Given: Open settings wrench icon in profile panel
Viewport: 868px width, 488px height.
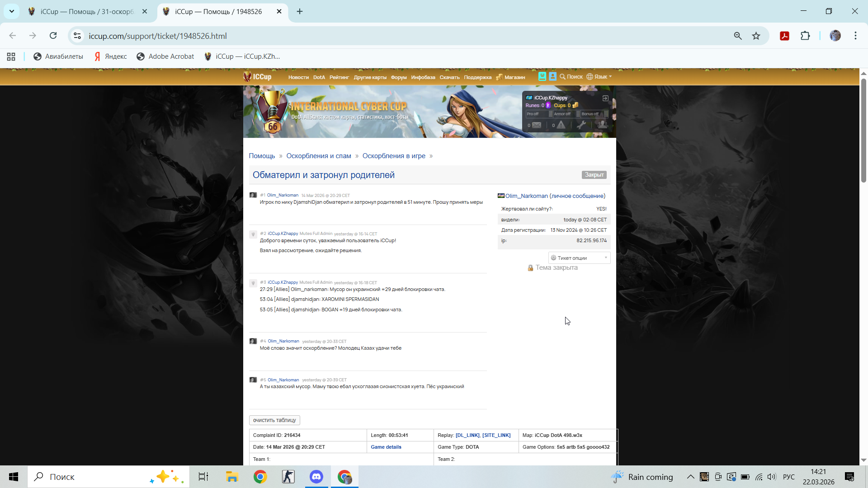Looking at the screenshot, I should click(x=582, y=125).
